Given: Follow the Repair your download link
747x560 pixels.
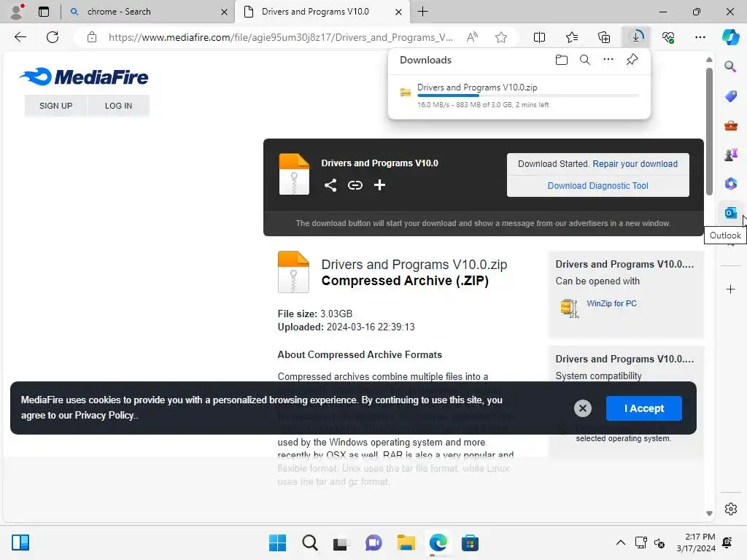Looking at the screenshot, I should [x=635, y=164].
